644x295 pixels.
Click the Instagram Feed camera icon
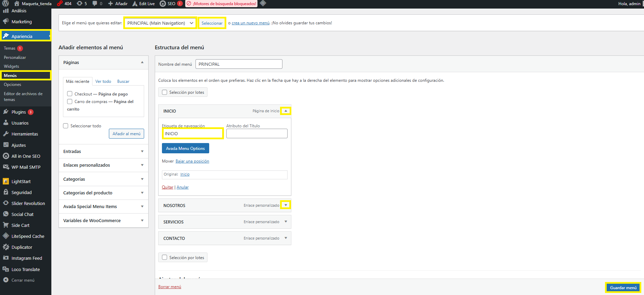point(6,258)
